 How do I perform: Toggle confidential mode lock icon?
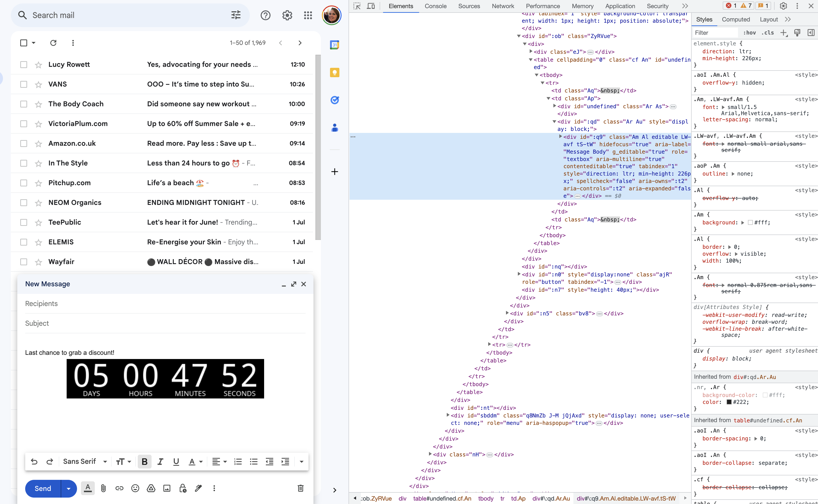(x=182, y=488)
